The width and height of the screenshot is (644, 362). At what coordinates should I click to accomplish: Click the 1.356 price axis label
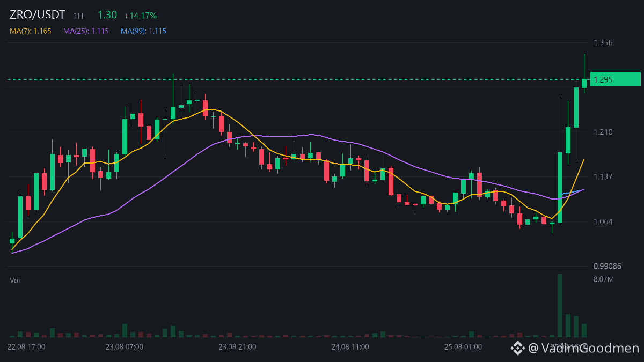(603, 42)
